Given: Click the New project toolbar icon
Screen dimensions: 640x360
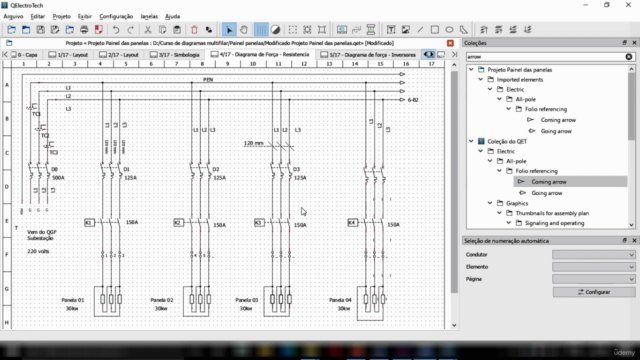Looking at the screenshot, I should point(11,29).
